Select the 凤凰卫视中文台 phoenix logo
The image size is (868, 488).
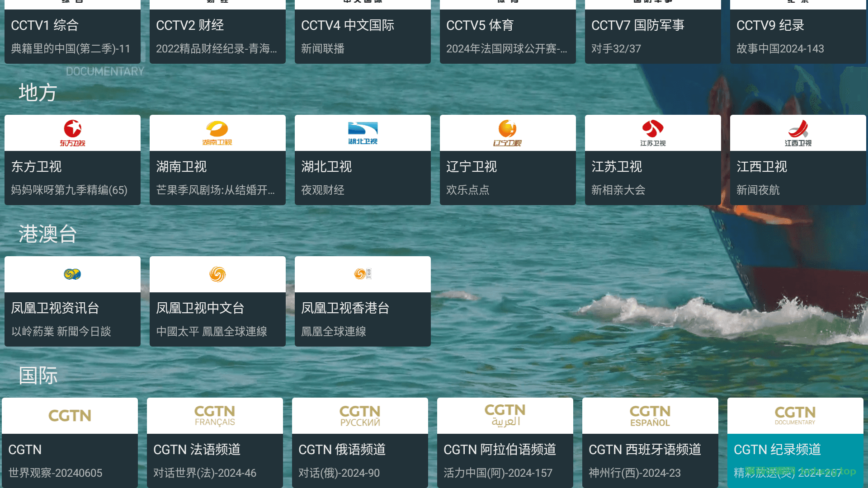pyautogui.click(x=217, y=274)
